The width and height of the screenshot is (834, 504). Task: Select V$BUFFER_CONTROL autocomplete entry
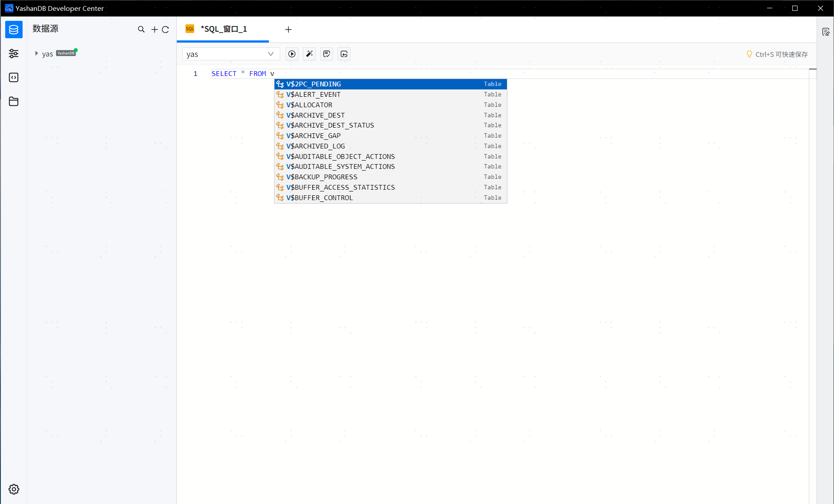pyautogui.click(x=319, y=198)
